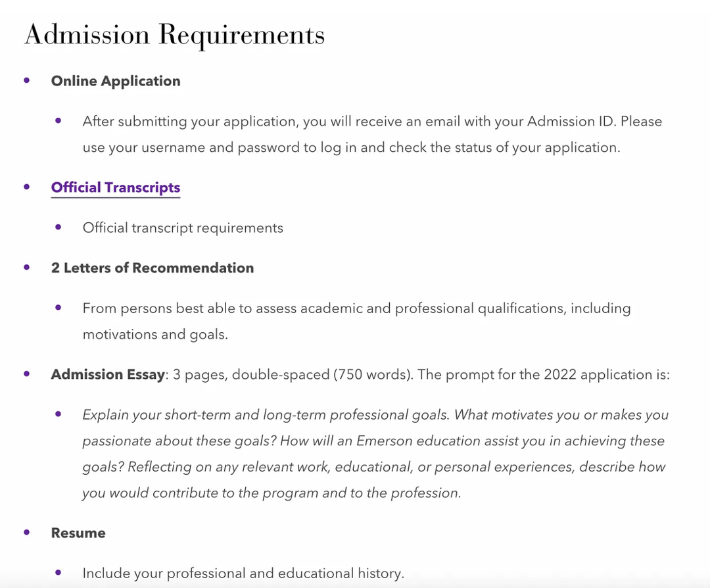Screen dimensions: 710x588
Task: Open the Official Transcripts link
Action: (x=116, y=187)
